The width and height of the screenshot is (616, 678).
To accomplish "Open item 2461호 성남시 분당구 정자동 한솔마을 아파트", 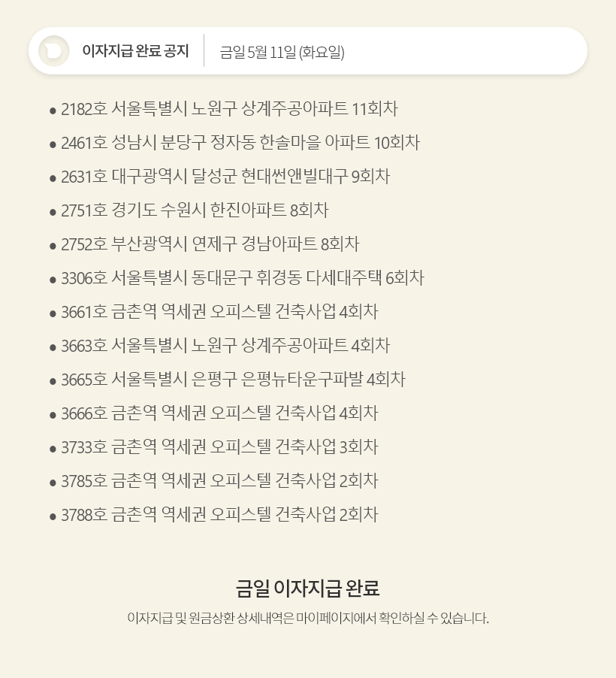I will click(240, 142).
